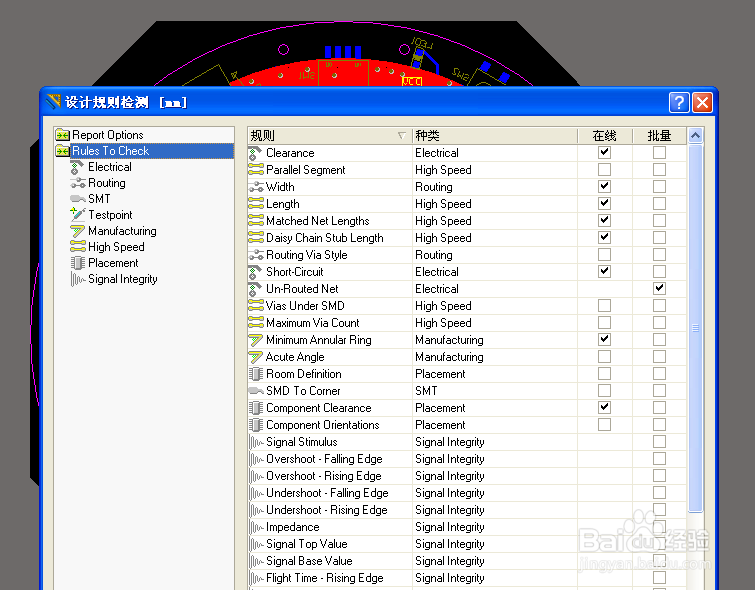
Task: Select the Component Orientations rule row
Action: (467, 425)
